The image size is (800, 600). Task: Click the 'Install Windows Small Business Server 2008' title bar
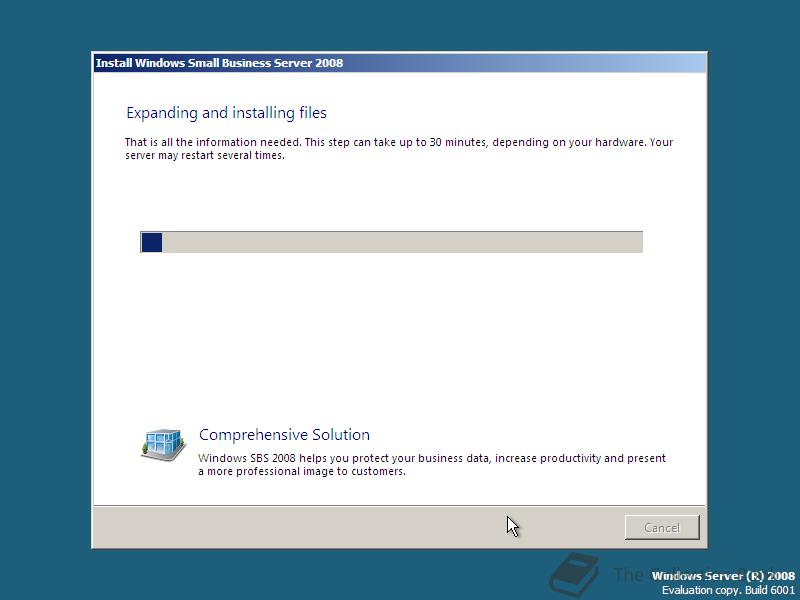point(399,63)
